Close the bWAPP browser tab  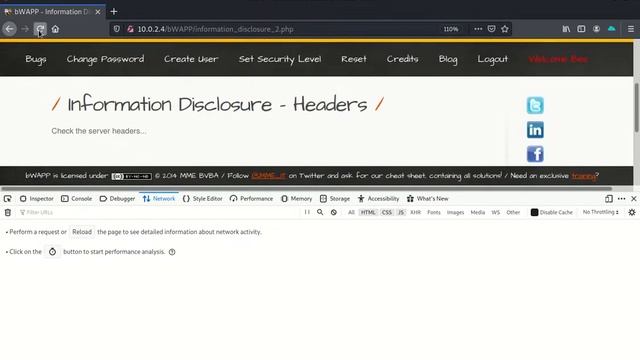point(98,12)
